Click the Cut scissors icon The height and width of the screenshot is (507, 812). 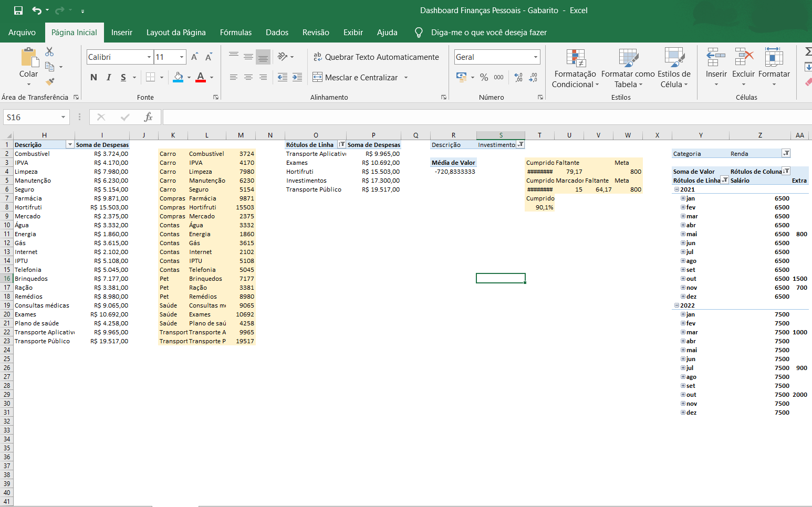49,51
